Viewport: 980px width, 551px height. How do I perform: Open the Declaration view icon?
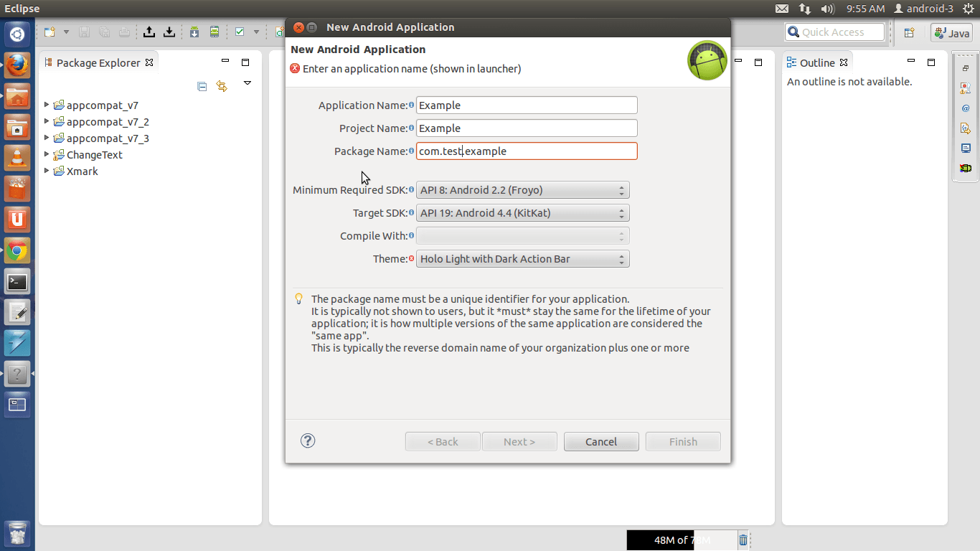[x=966, y=128]
